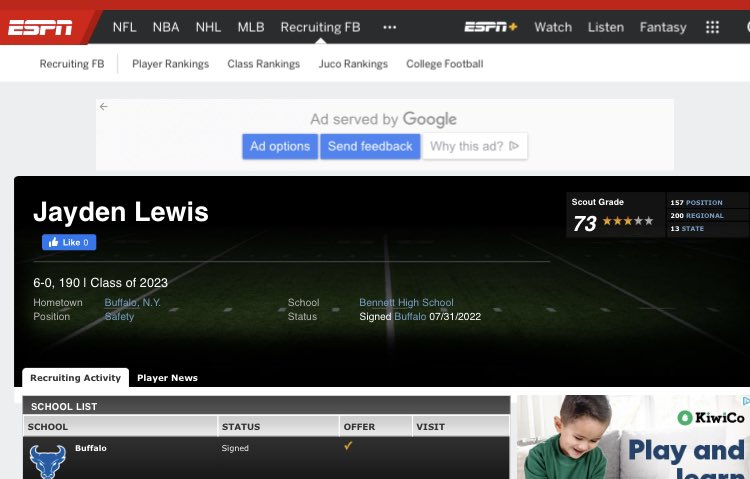Click the Buffalo school name in table
The image size is (750, 479).
(x=91, y=448)
